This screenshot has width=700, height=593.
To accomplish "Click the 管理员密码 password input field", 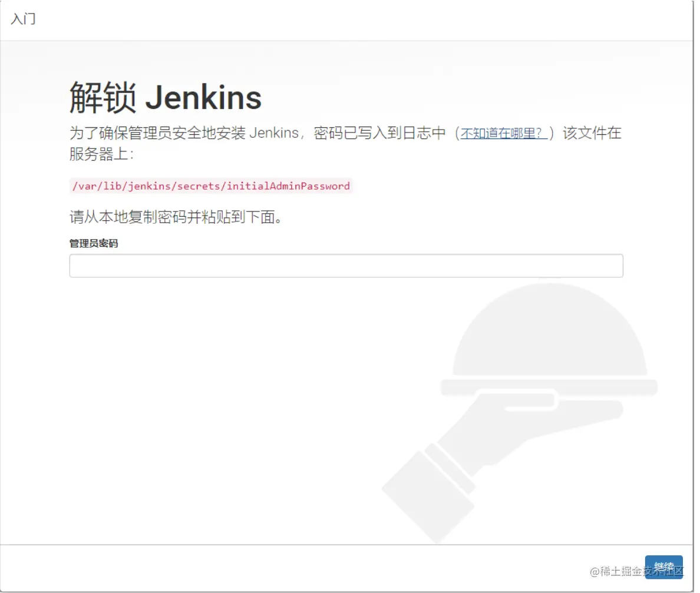I will (346, 266).
